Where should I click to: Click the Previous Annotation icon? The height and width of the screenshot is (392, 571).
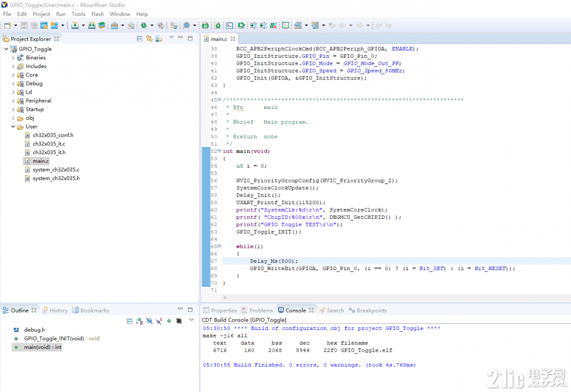point(315,26)
